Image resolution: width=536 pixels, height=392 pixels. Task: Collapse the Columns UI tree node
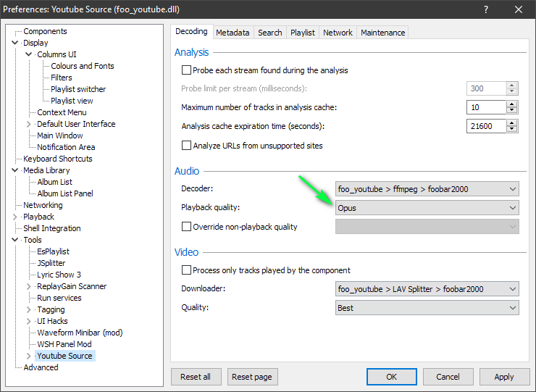(29, 54)
